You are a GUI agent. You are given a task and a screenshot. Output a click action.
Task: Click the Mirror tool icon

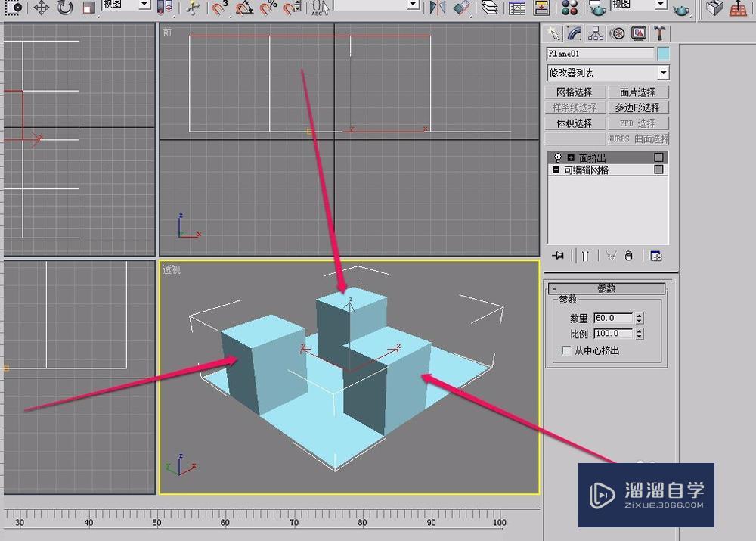coord(437,8)
